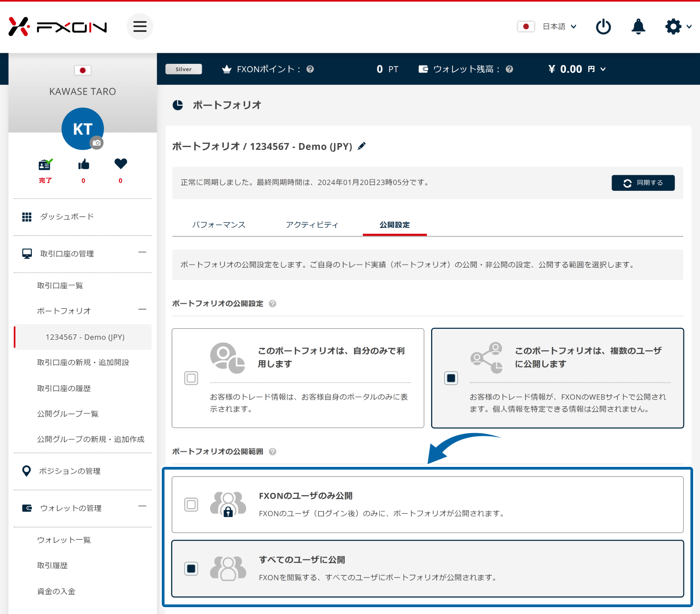700x614 pixels.
Task: Toggle the すべてのユーザに公開 checkbox
Action: (x=191, y=568)
